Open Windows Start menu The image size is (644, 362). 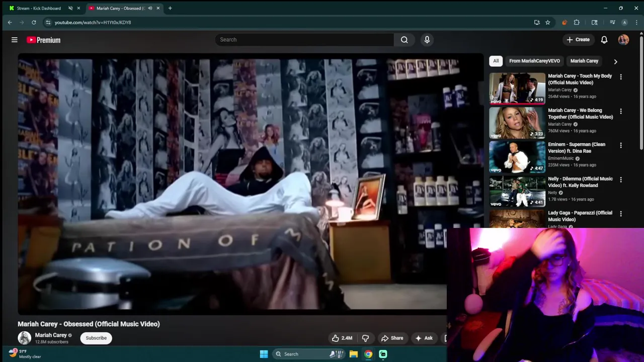pyautogui.click(x=264, y=354)
